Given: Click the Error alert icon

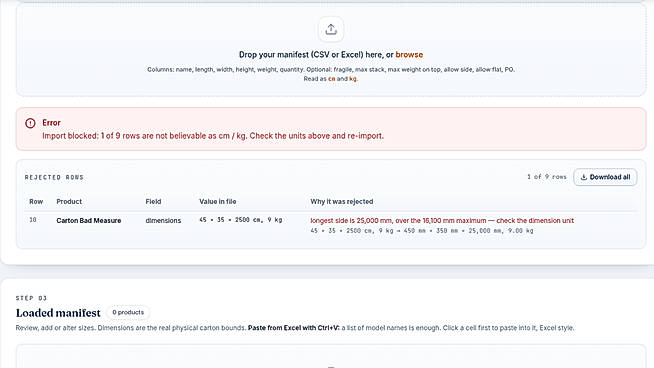Looking at the screenshot, I should point(30,123).
